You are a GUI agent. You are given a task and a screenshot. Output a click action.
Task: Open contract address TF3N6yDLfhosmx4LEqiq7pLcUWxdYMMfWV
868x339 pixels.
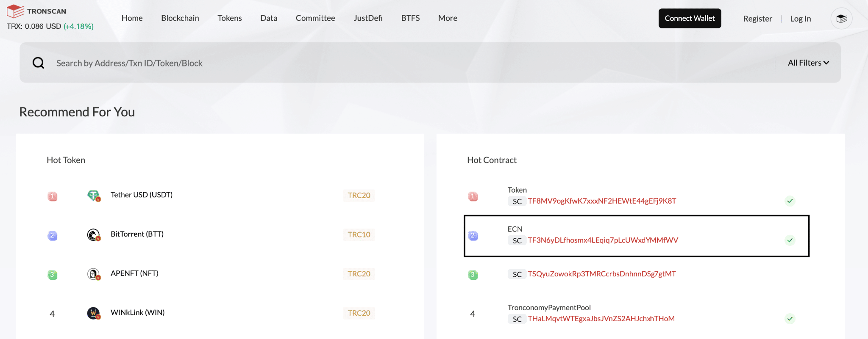603,240
